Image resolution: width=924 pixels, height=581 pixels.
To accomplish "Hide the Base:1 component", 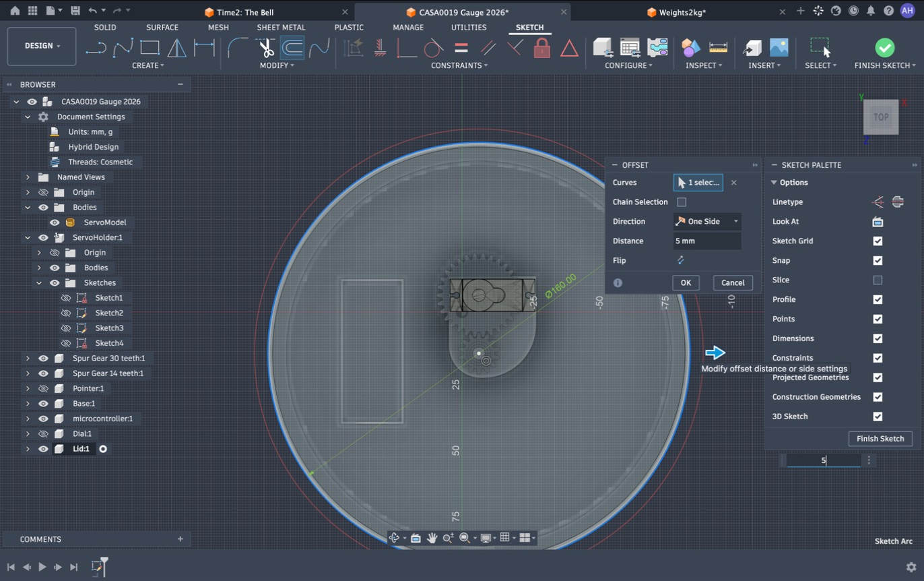I will click(43, 404).
